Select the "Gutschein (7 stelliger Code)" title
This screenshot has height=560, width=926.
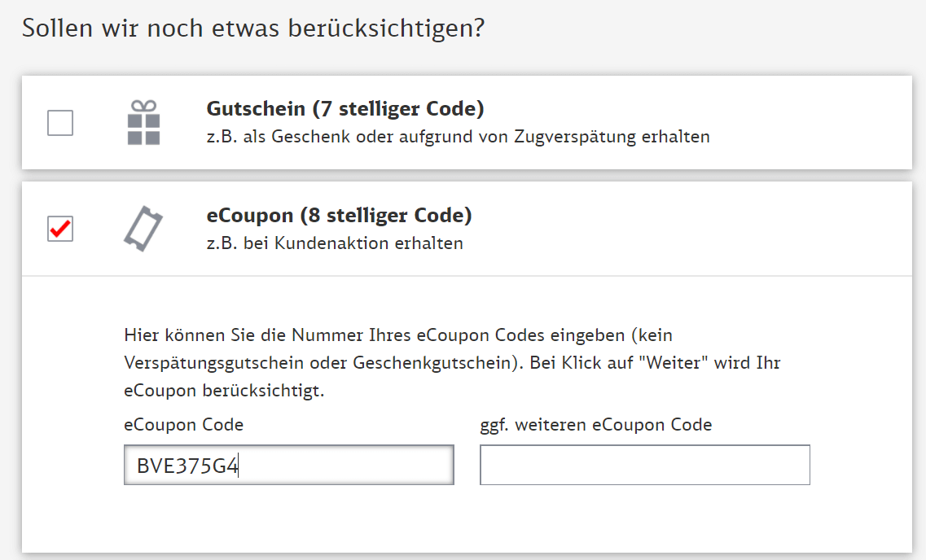point(345,108)
